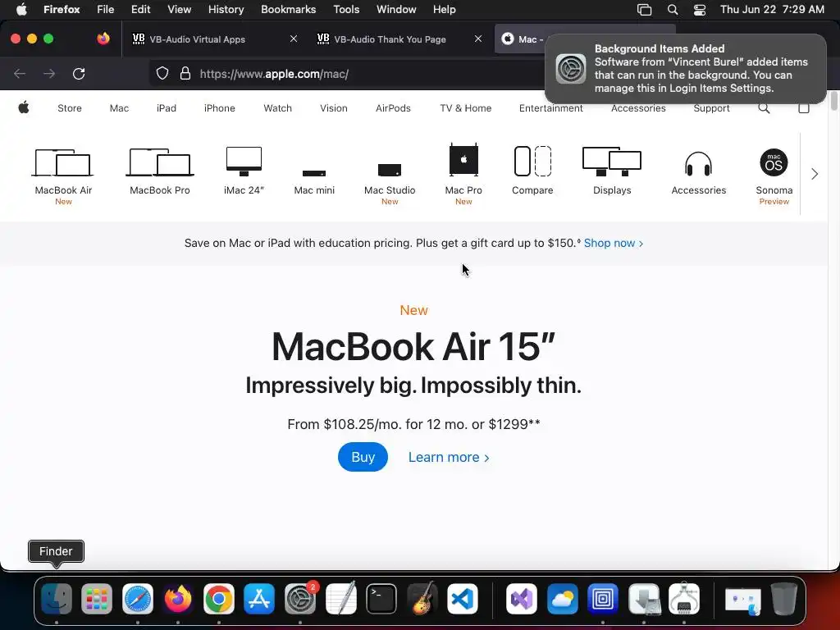Click the MacBook Air product icon

tap(63, 162)
